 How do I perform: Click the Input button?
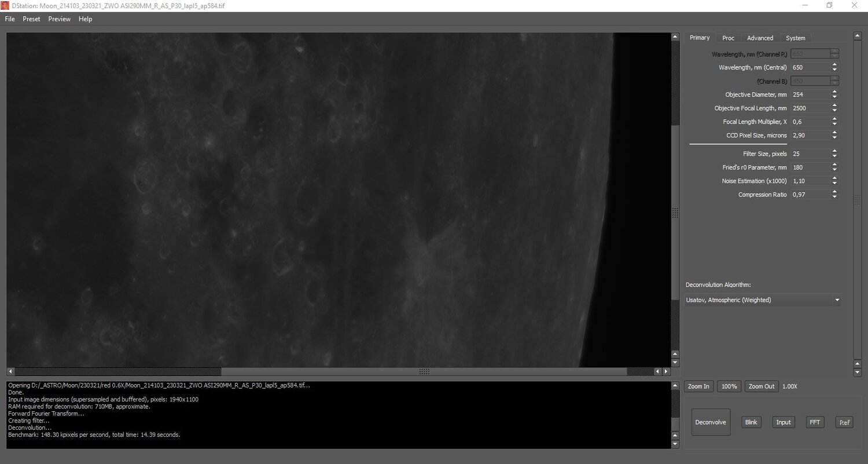point(784,422)
